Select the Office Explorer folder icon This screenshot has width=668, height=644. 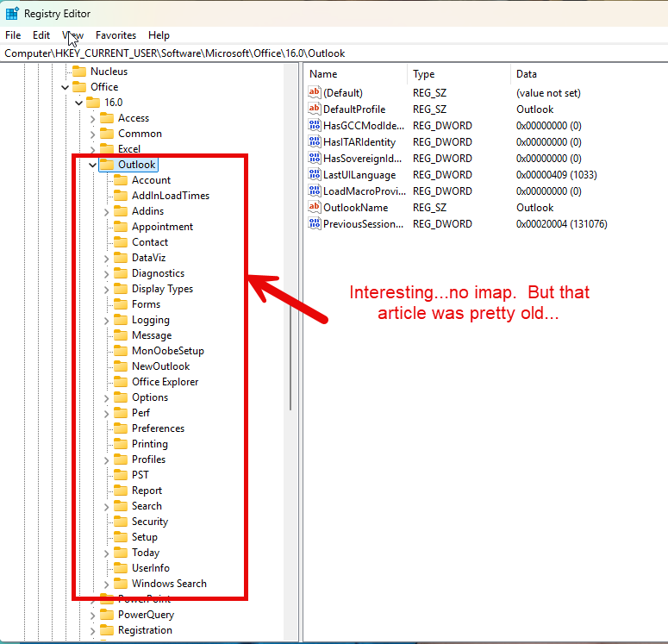[121, 381]
